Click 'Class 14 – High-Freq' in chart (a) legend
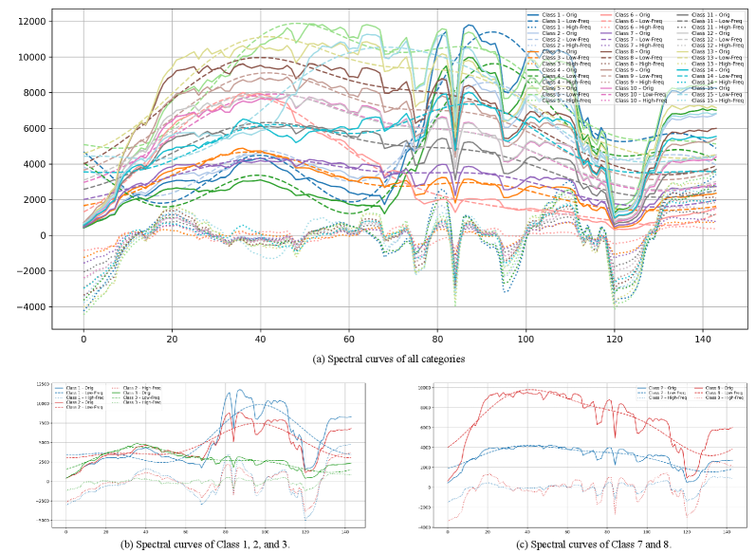 (x=717, y=83)
